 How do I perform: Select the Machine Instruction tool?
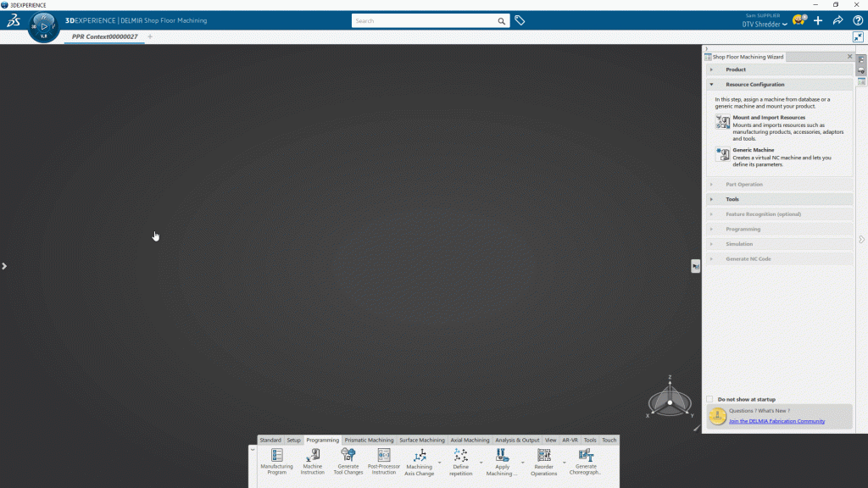click(312, 456)
